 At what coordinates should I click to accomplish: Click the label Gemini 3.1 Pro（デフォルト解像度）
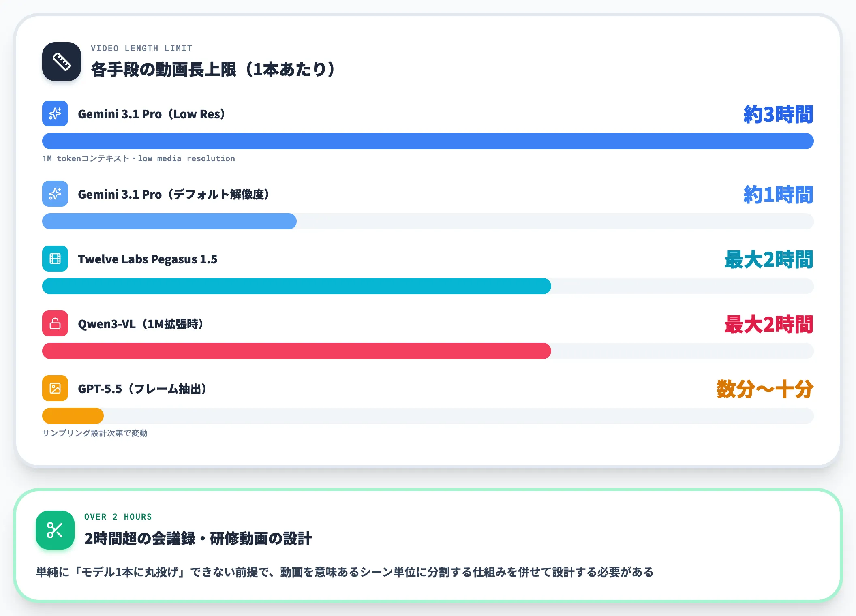point(174,194)
